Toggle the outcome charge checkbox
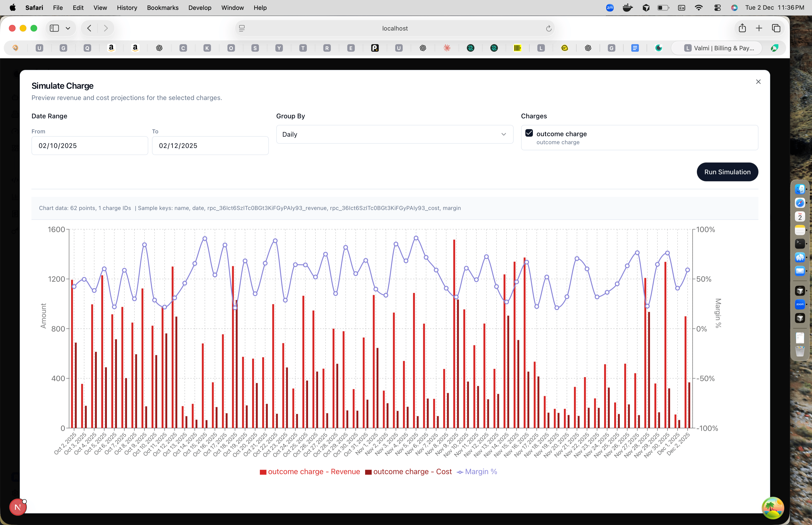Screen dimensions: 812x525 click(529, 133)
